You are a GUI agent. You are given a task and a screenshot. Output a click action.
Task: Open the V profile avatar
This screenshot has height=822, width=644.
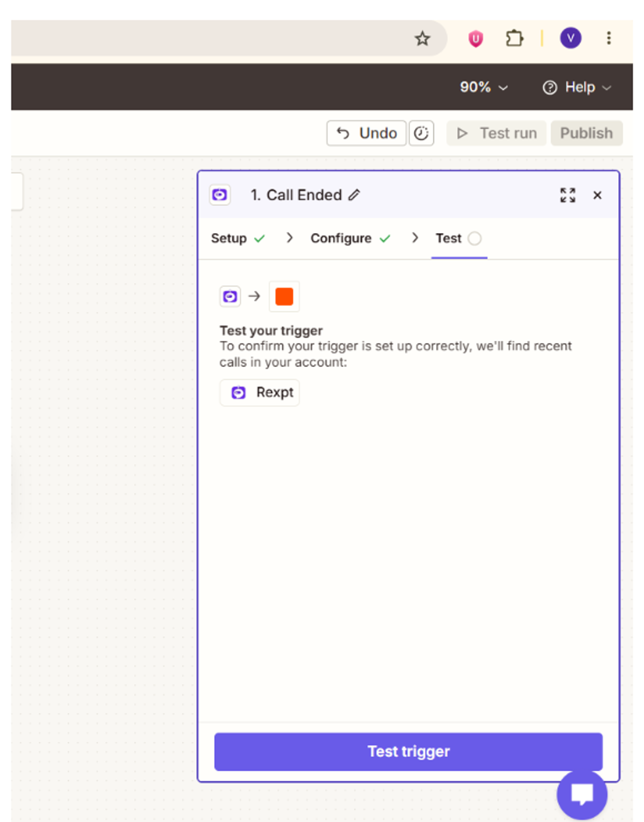coord(571,38)
